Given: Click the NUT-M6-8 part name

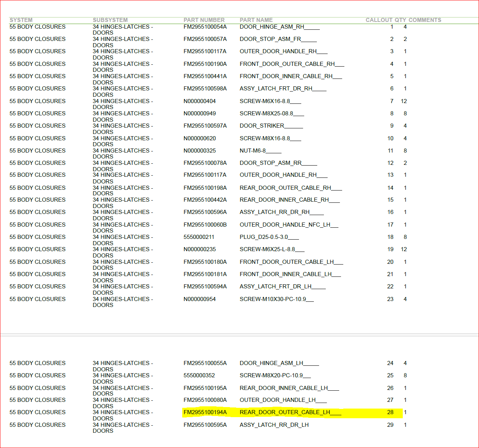Looking at the screenshot, I should tap(260, 151).
